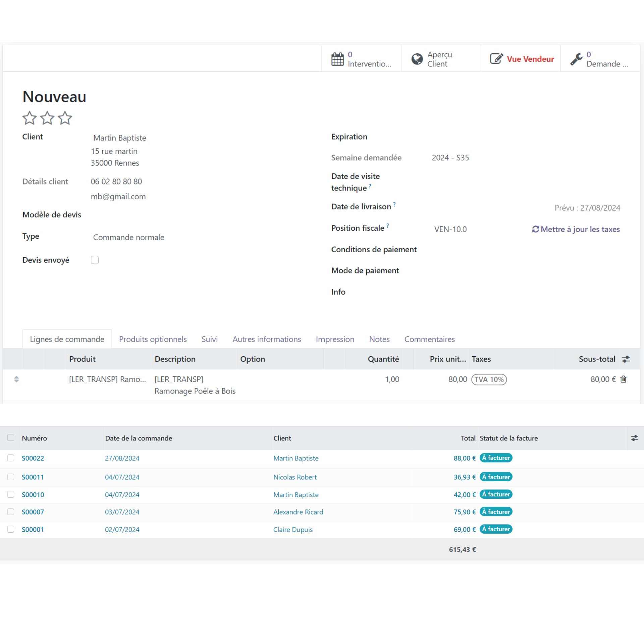Open the Notes tab
This screenshot has width=644, height=644.
point(379,339)
